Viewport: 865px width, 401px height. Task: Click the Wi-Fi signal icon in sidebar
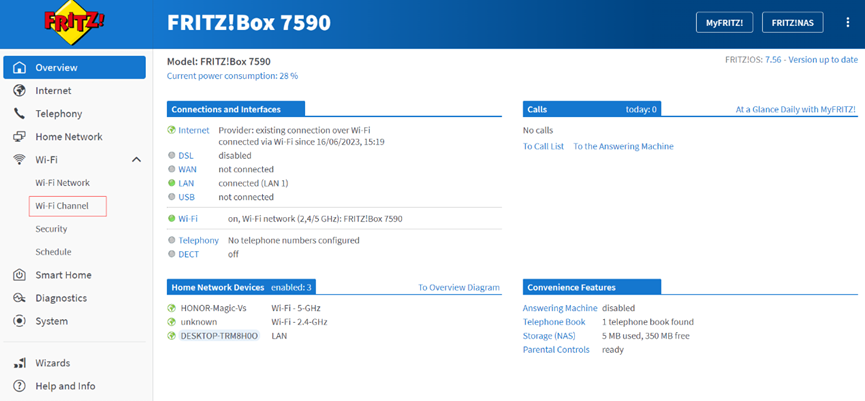tap(19, 159)
